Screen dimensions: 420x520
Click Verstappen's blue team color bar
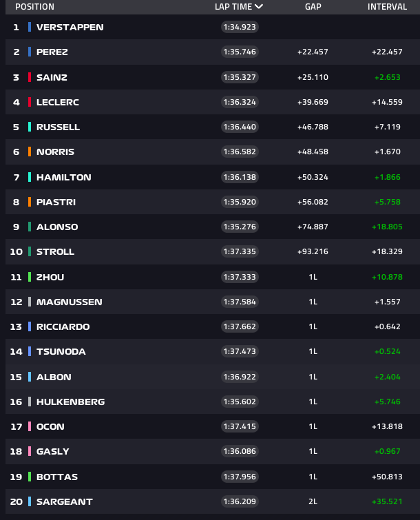(x=30, y=27)
